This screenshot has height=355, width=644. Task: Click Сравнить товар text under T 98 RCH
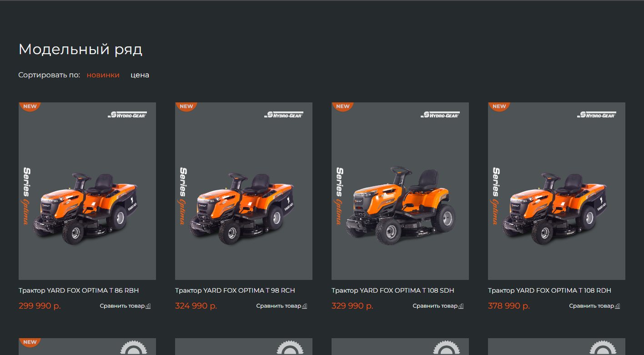tap(279, 306)
